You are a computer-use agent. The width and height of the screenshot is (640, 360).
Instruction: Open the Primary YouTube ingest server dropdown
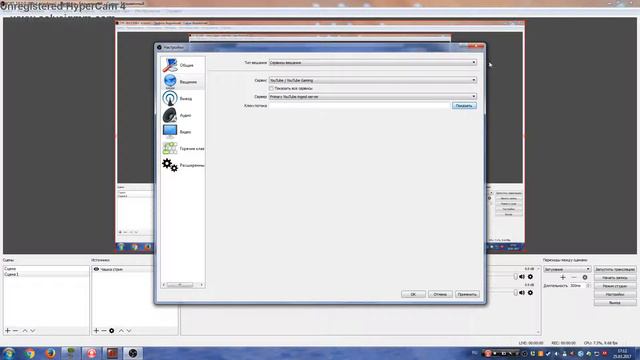(x=373, y=97)
